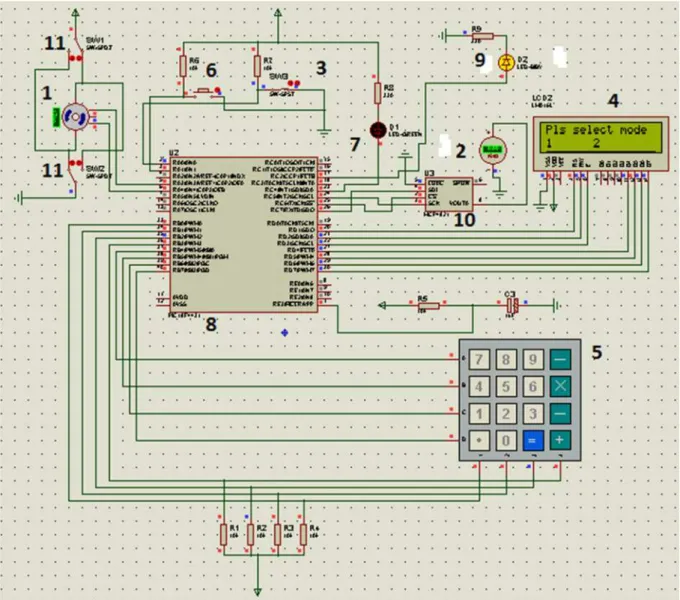The image size is (680, 600).
Task: Select resistor R7 above switch SW3
Action: [258, 66]
